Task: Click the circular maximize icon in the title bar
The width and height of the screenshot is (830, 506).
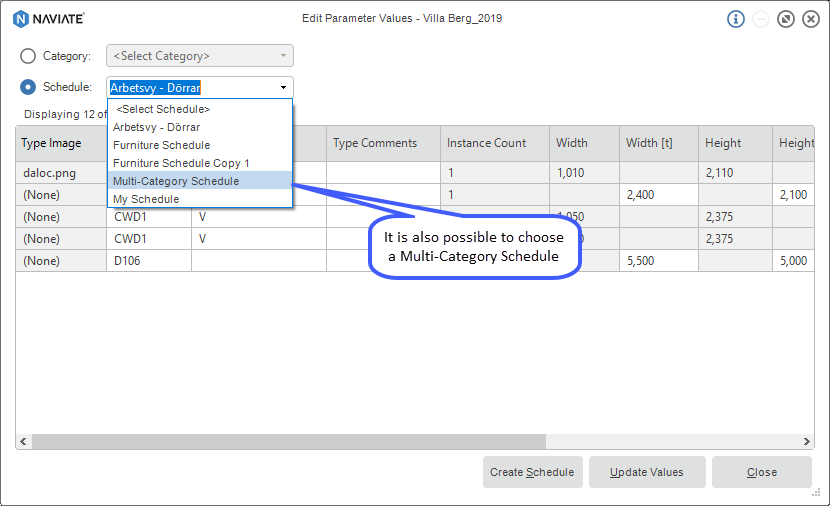Action: click(786, 19)
